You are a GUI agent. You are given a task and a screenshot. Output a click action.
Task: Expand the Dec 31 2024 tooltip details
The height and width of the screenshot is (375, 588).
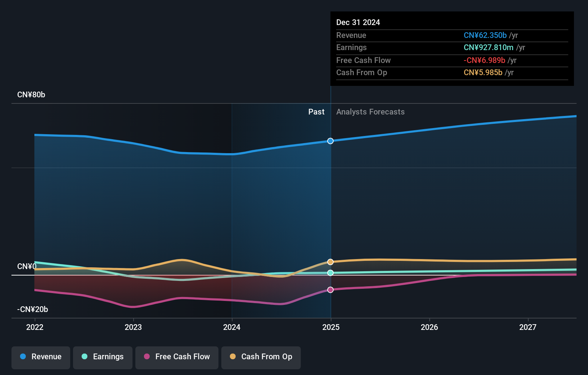(x=358, y=22)
